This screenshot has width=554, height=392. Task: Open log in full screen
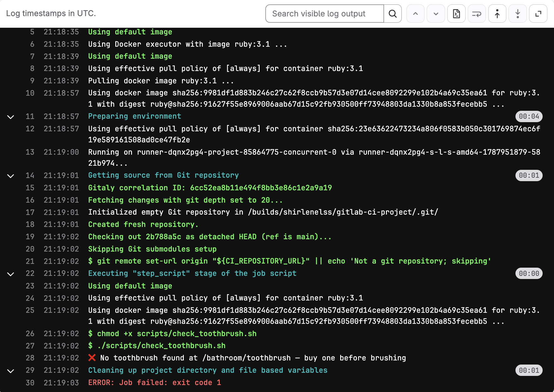pos(538,14)
